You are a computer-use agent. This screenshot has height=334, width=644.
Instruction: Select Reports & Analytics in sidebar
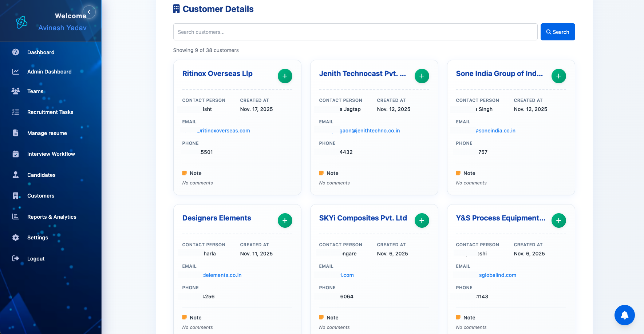52,217
